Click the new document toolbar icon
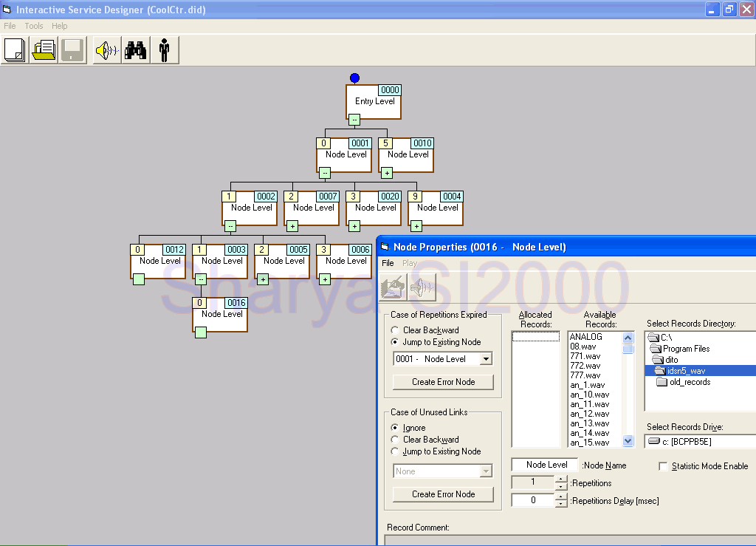Screen dimensions: 756x546 tap(15, 50)
